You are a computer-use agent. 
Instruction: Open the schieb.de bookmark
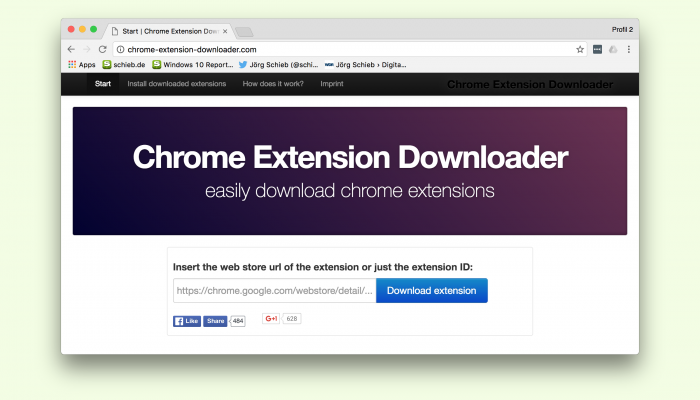coord(124,65)
